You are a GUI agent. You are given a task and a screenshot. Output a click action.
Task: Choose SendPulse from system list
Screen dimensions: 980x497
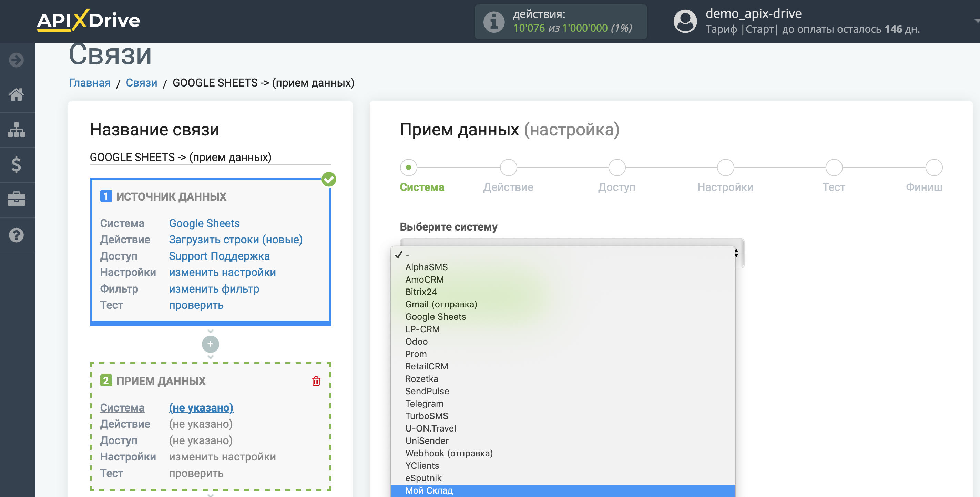coord(563,391)
